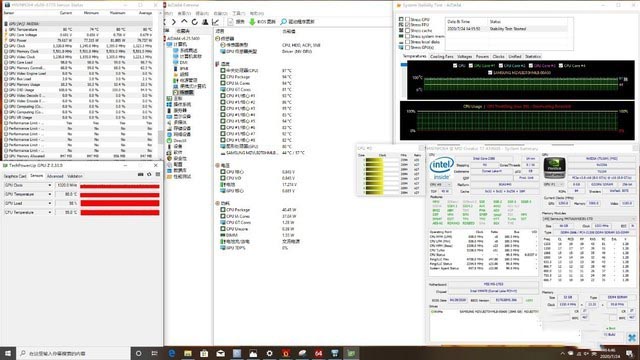Image resolution: width=640 pixels, height=360 pixels.
Task: Click the red GPU Load graph bar in GPU-Z
Action: point(120,203)
